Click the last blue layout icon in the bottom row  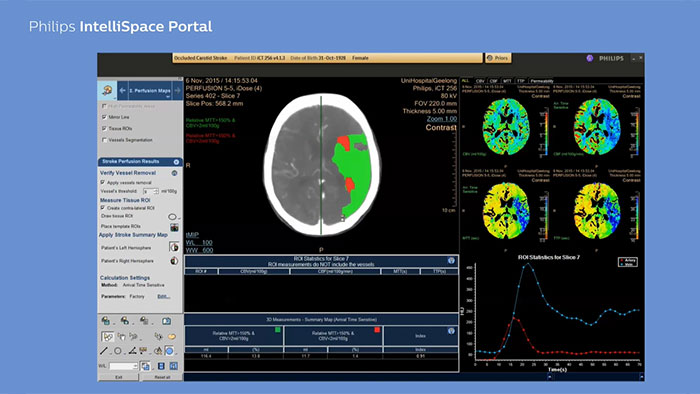pyautogui.click(x=174, y=366)
